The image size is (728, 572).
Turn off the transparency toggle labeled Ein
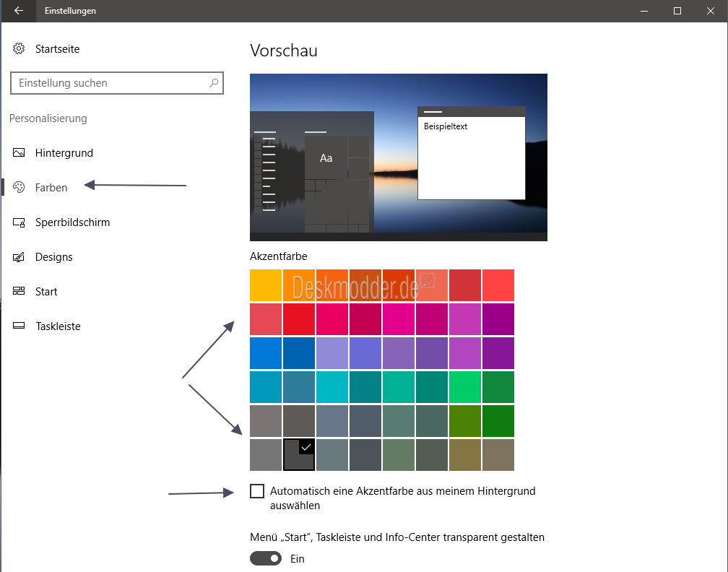click(265, 558)
